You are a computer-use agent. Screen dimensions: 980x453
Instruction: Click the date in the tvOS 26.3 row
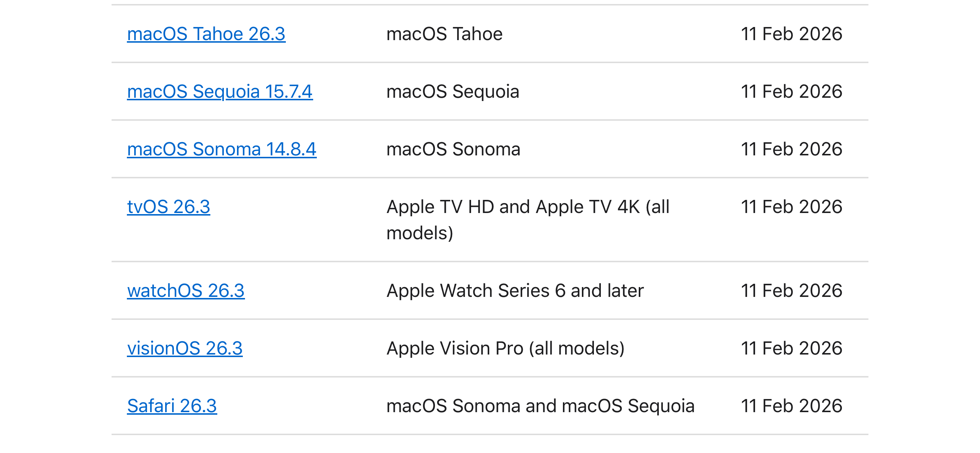[x=791, y=207]
